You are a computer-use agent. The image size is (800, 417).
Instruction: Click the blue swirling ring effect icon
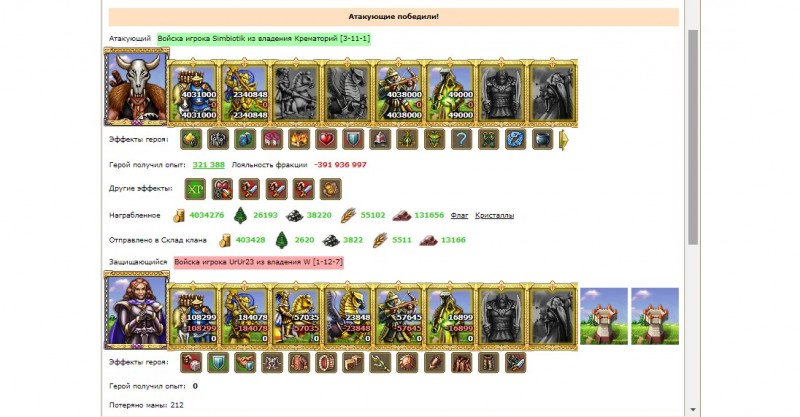click(515, 139)
